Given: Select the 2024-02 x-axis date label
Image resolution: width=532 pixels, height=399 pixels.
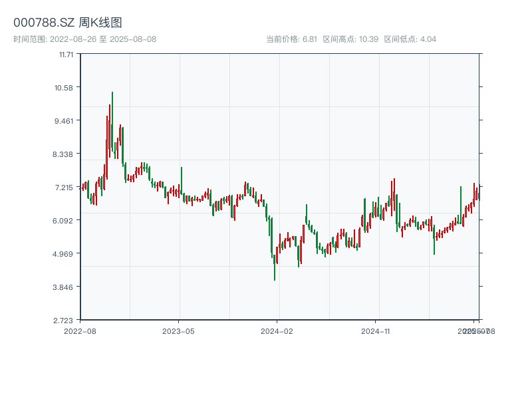Looking at the screenshot, I should tap(277, 331).
